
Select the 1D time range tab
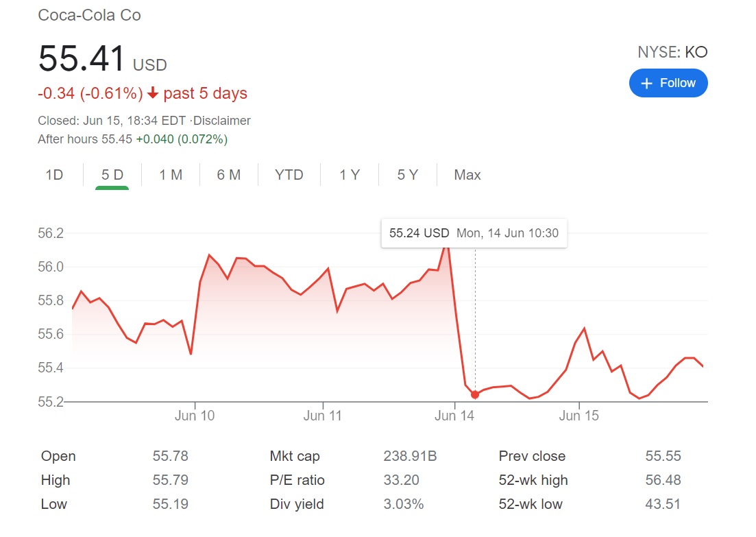click(x=54, y=175)
